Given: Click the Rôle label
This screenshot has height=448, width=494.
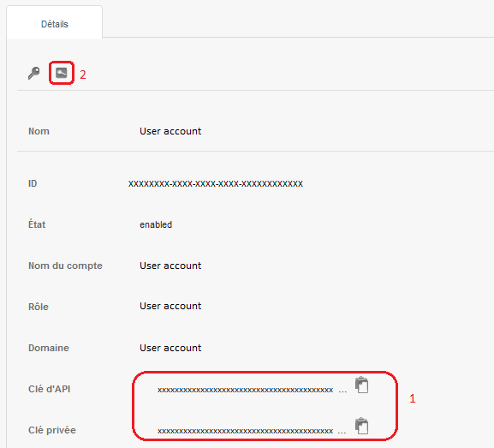Looking at the screenshot, I should click(39, 307).
